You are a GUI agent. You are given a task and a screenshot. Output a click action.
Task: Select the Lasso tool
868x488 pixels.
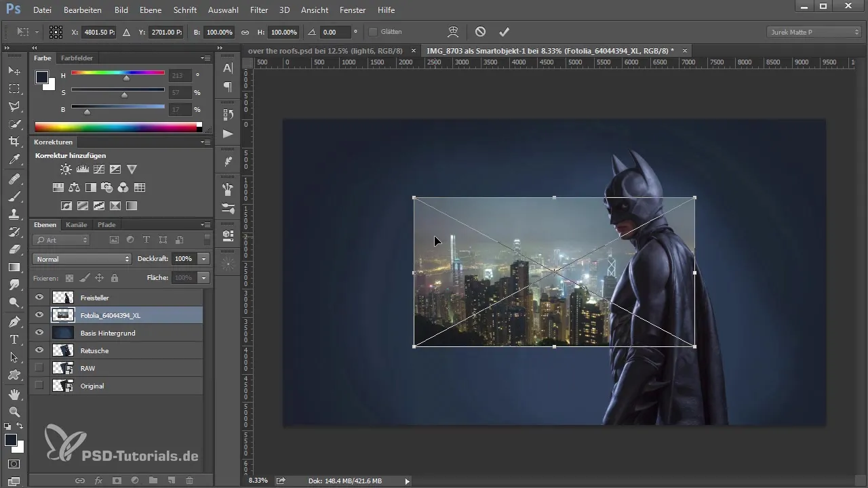[14, 106]
